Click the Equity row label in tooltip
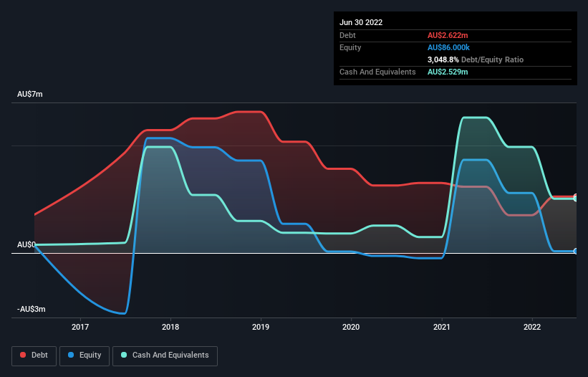The height and width of the screenshot is (377, 588). point(350,47)
